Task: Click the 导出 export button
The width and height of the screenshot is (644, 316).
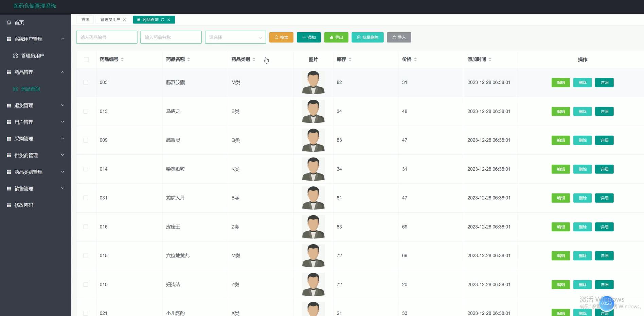Action: [336, 37]
